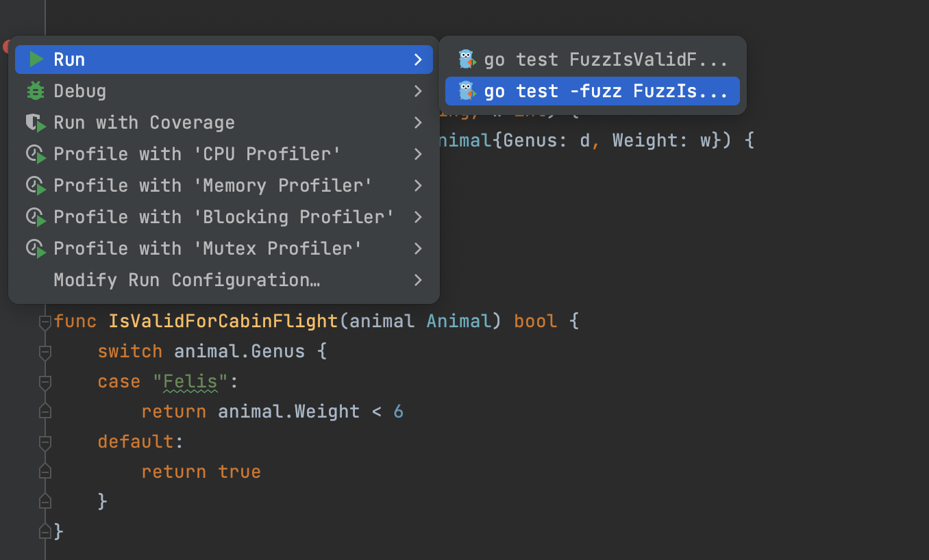This screenshot has width=929, height=560.
Task: Open the chevron next to Profile with 'CPU Profiler'
Action: click(417, 154)
